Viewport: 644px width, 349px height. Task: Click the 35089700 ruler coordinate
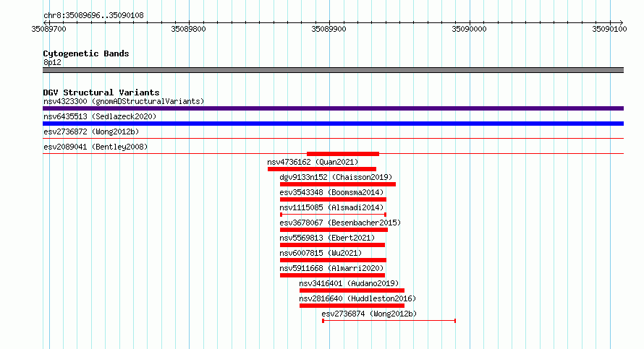click(x=48, y=29)
